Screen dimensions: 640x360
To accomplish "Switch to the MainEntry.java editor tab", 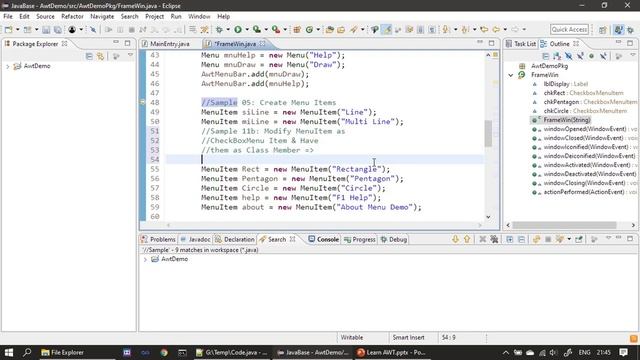I will [166, 44].
